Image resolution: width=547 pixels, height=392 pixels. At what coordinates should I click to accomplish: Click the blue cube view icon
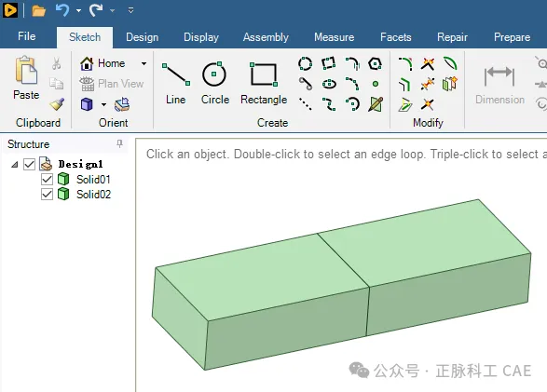(87, 104)
